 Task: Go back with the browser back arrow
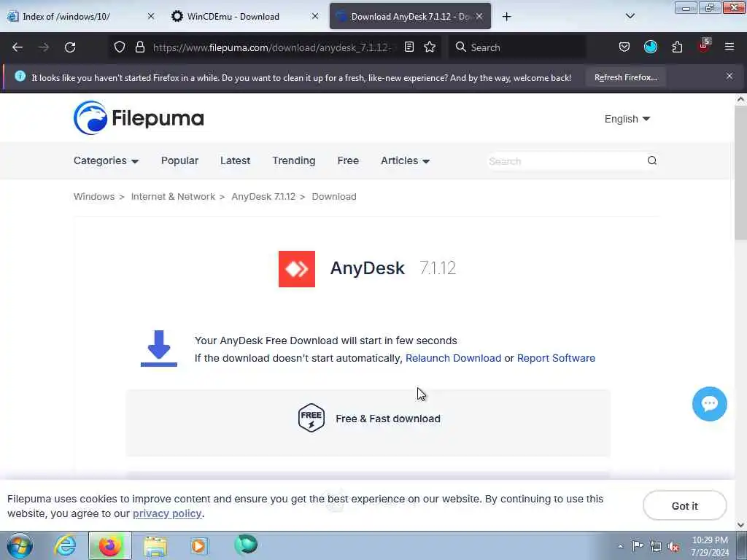coord(18,47)
